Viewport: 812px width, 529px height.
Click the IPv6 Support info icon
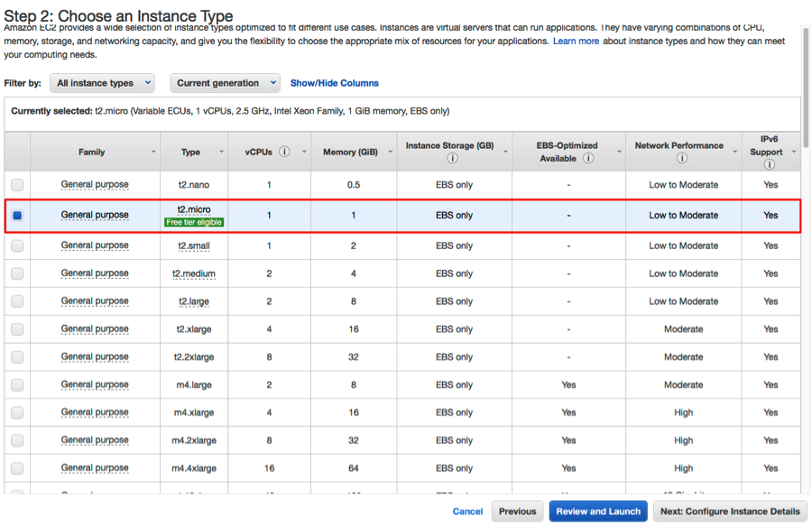[769, 164]
